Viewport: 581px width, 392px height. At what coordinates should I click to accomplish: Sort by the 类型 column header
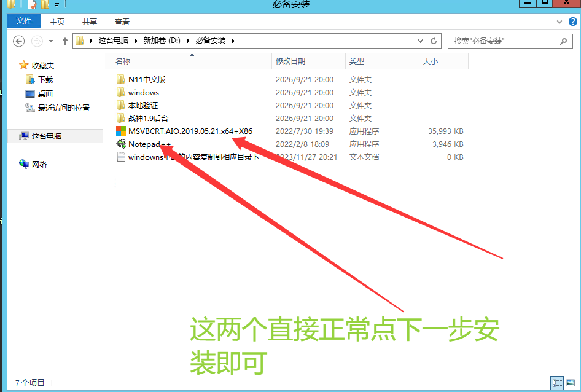pos(382,61)
